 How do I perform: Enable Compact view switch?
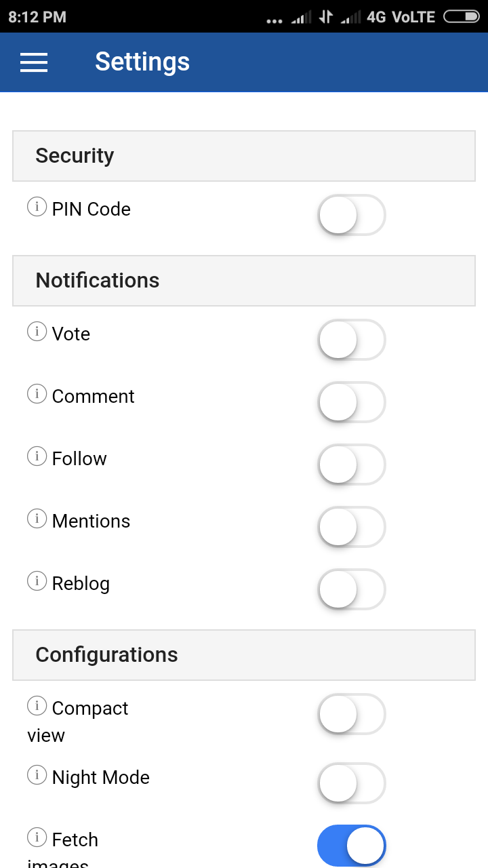[351, 714]
